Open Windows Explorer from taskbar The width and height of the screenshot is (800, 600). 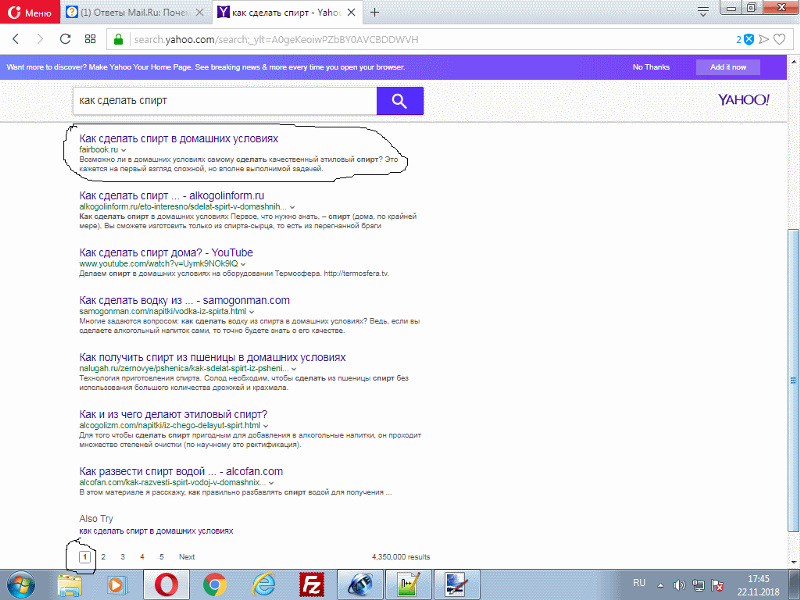tap(70, 585)
